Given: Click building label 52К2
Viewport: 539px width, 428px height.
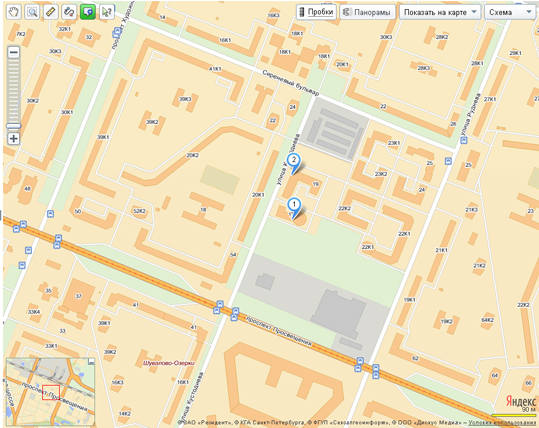Looking at the screenshot, I should 139,211.
